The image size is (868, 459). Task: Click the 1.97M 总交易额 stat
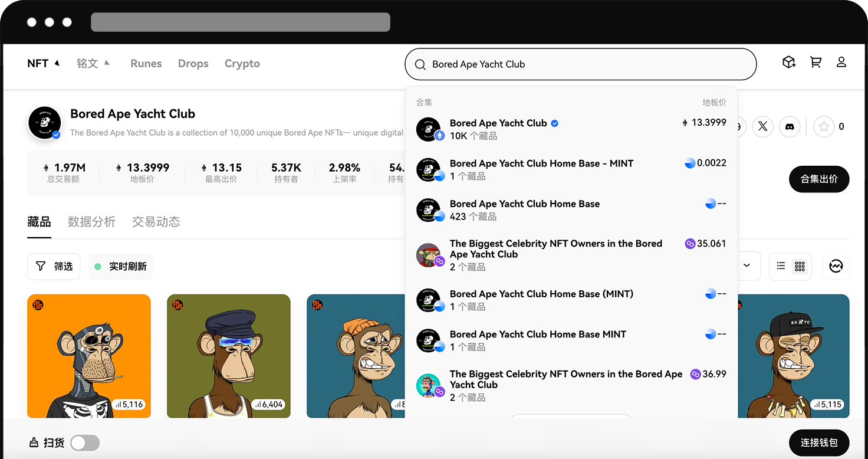(63, 173)
